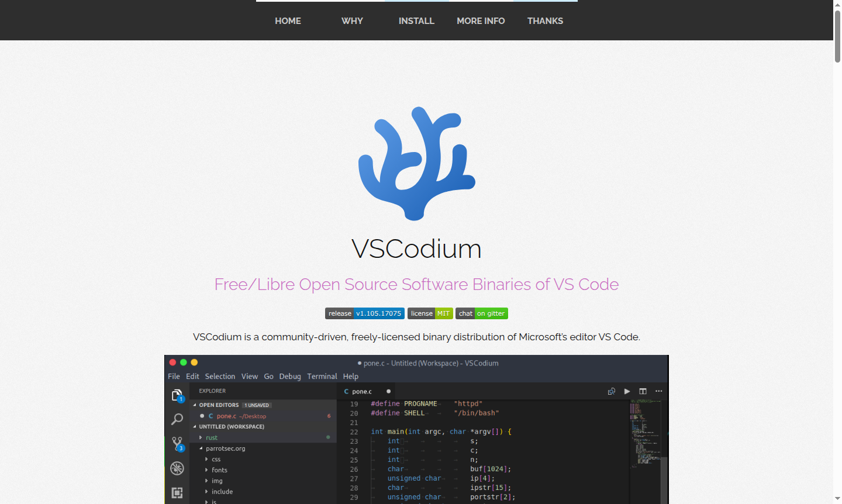
Task: Open the Terminal menu in VSCodium
Action: click(x=322, y=376)
